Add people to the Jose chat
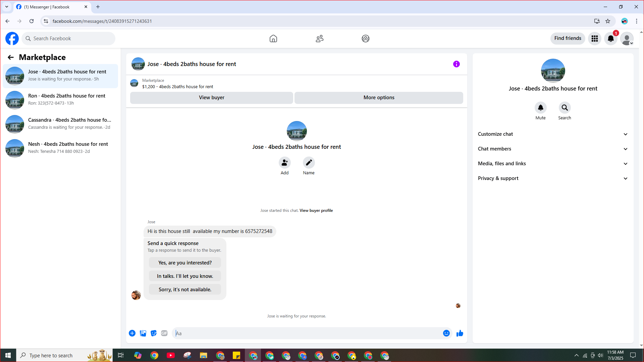 tap(285, 163)
